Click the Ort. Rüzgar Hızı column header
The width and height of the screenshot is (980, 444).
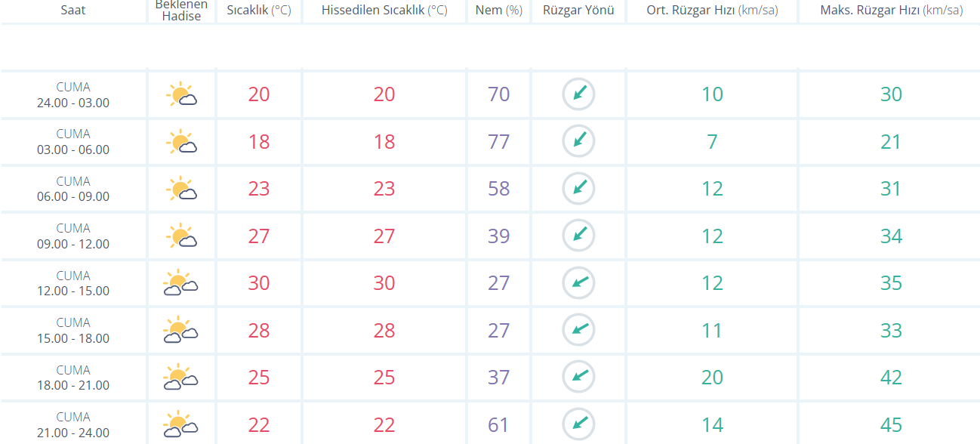point(712,11)
